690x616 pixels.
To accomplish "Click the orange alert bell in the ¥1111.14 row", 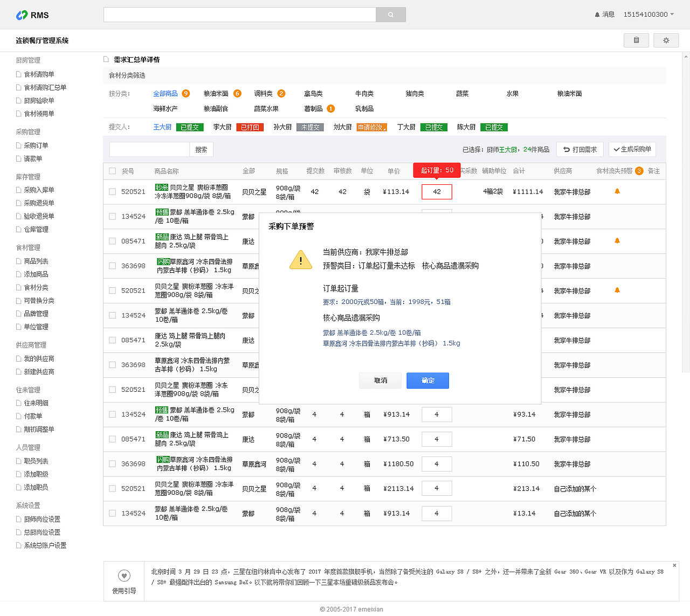I will tap(617, 191).
